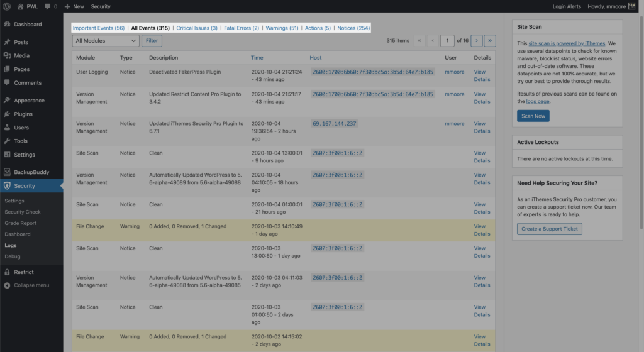The height and width of the screenshot is (352, 644).
Task: Click the page vertical scrollbar
Action: 641,123
